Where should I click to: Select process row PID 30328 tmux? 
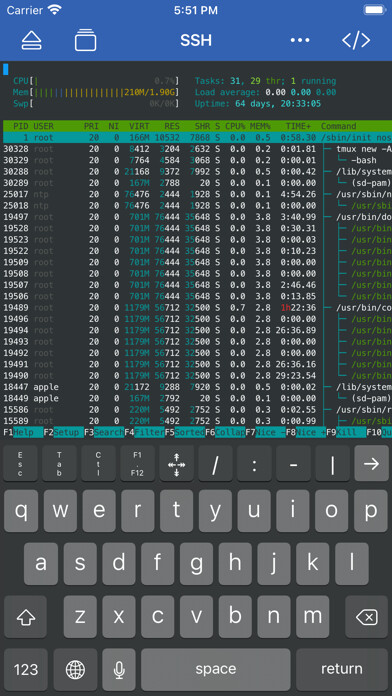[x=198, y=149]
